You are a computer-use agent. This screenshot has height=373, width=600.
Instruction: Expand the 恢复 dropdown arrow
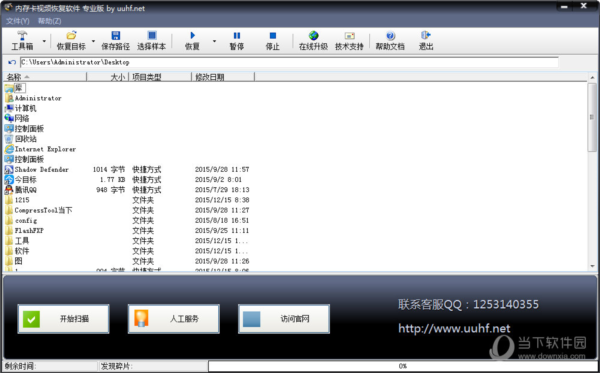pyautogui.click(x=214, y=41)
